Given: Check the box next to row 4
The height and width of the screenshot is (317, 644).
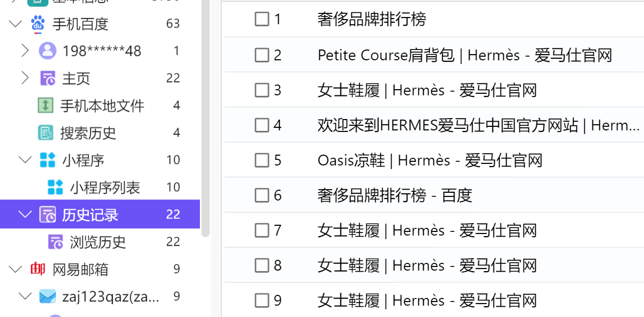Looking at the screenshot, I should [x=262, y=125].
